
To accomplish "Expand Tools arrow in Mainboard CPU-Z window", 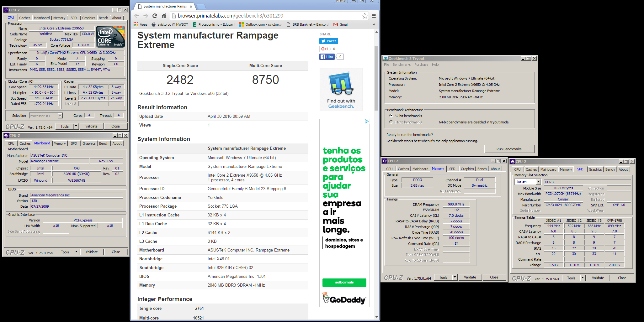I will [x=76, y=252].
